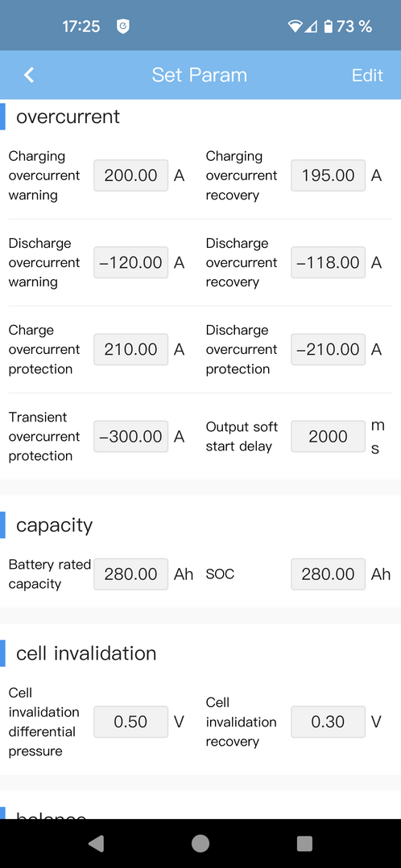The height and width of the screenshot is (868, 401).
Task: Tap the shield icon in the status bar
Action: pyautogui.click(x=123, y=26)
